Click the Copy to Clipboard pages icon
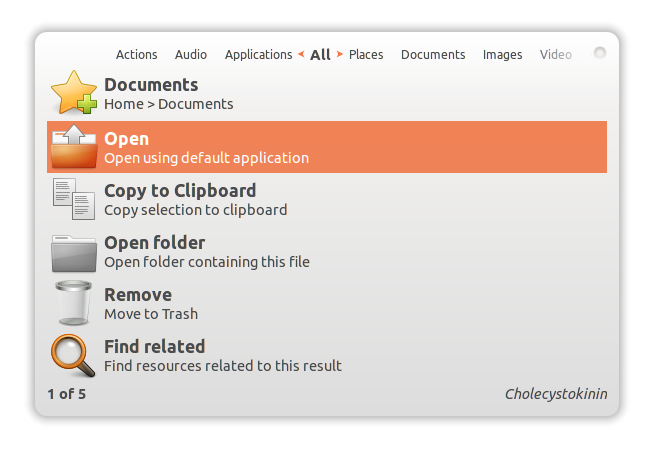 [x=73, y=199]
